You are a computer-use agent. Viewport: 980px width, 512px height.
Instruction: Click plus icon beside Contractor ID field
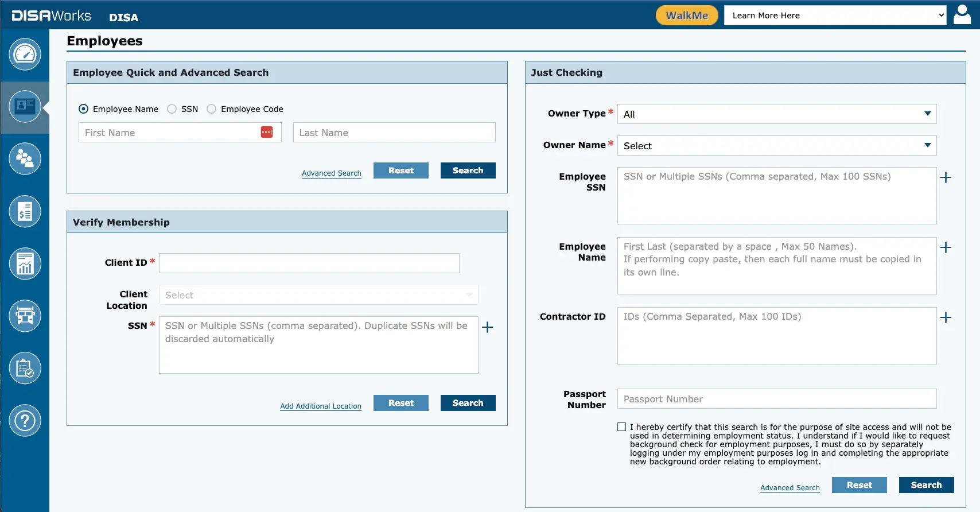coord(946,317)
